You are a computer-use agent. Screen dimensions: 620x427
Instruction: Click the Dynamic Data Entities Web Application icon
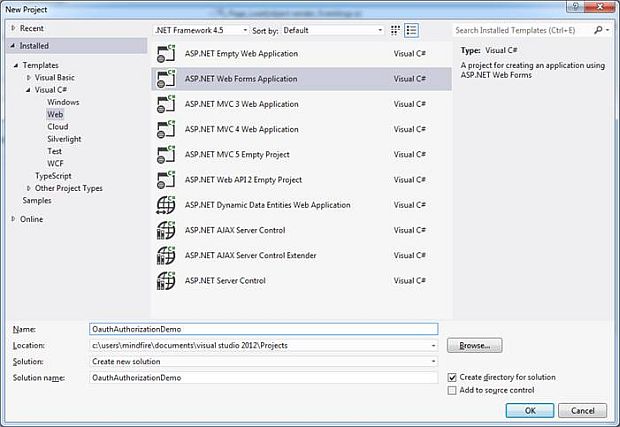tap(166, 205)
